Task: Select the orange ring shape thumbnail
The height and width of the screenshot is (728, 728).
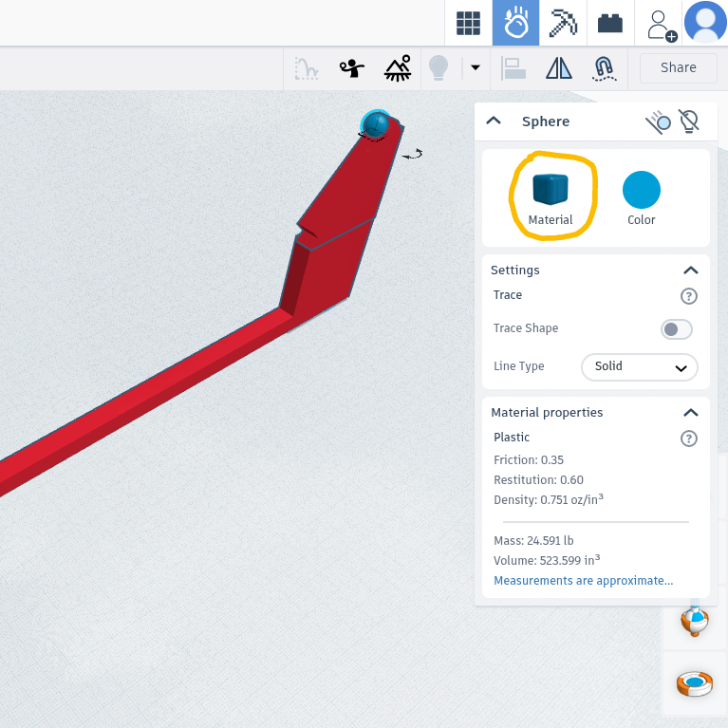Action: (694, 684)
